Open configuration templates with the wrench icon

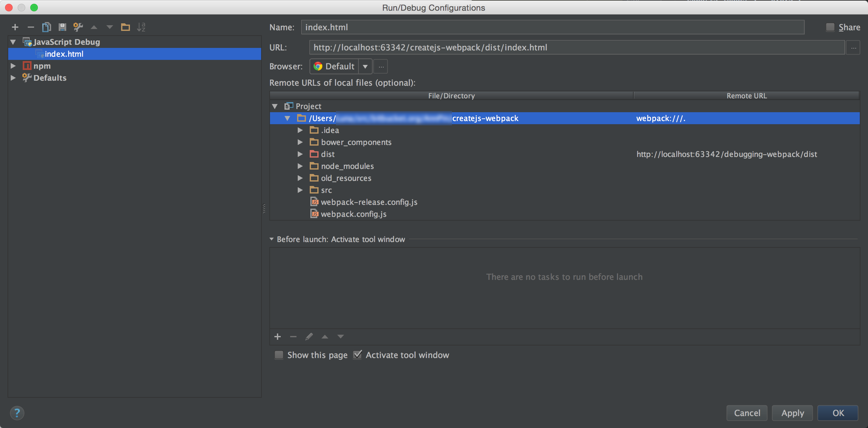click(x=78, y=27)
